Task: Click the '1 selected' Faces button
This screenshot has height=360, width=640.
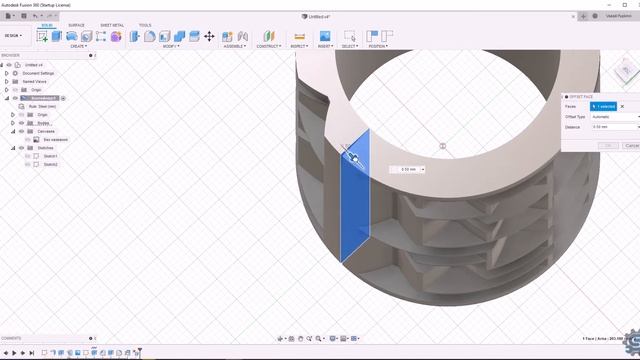Action: (x=603, y=107)
